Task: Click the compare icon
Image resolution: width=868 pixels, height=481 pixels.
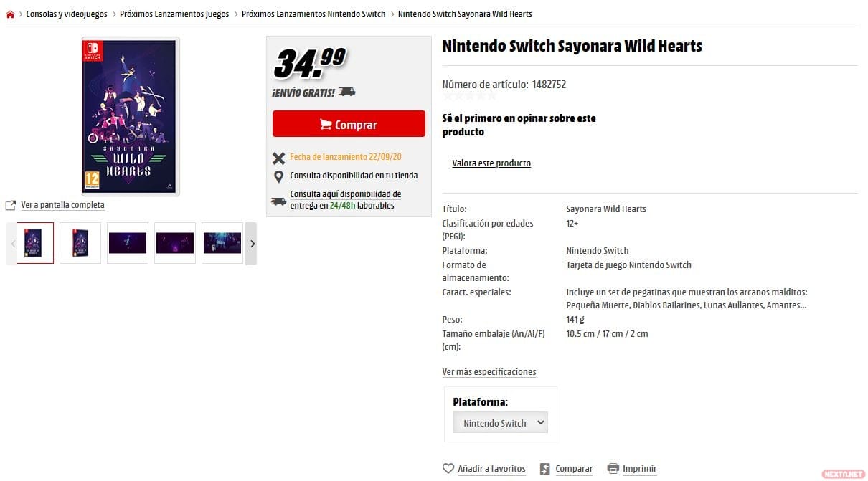Action: click(x=545, y=469)
